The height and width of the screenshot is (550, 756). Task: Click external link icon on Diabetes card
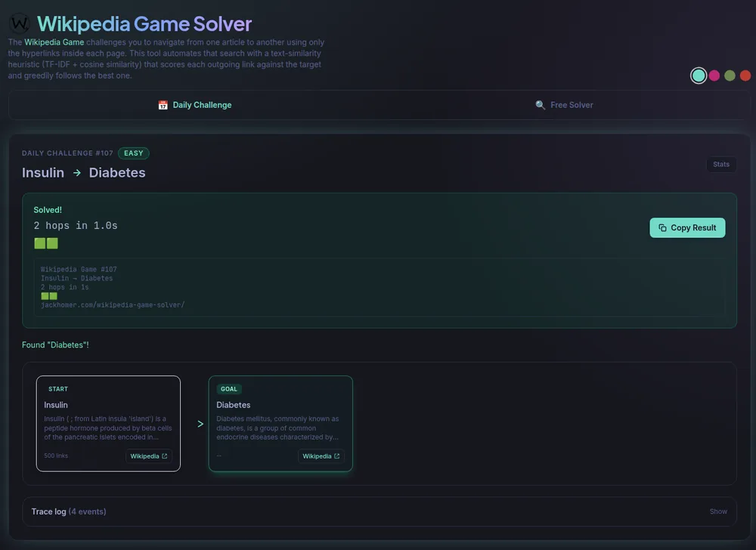tap(336, 456)
